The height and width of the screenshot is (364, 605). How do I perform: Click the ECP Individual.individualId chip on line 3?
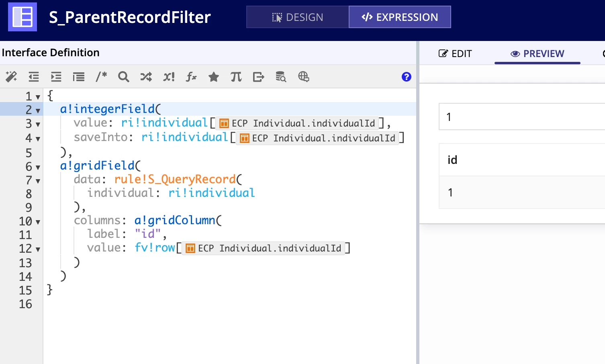point(298,123)
